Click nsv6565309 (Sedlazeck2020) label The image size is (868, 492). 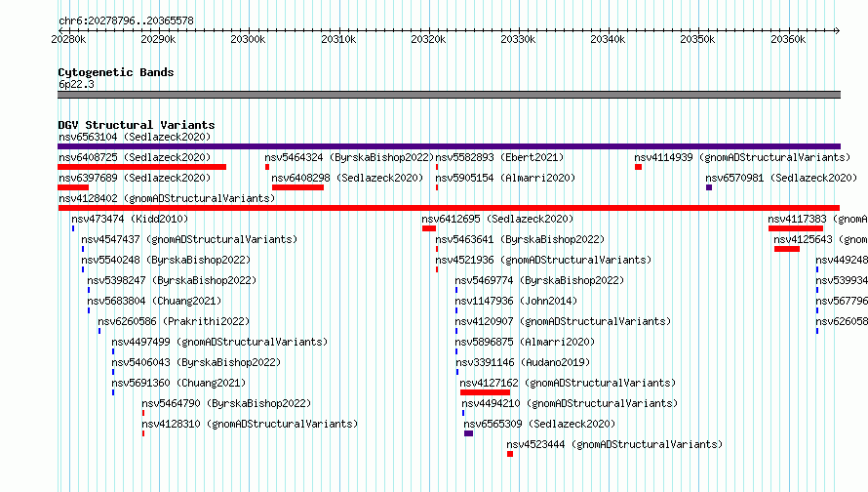pos(539,424)
